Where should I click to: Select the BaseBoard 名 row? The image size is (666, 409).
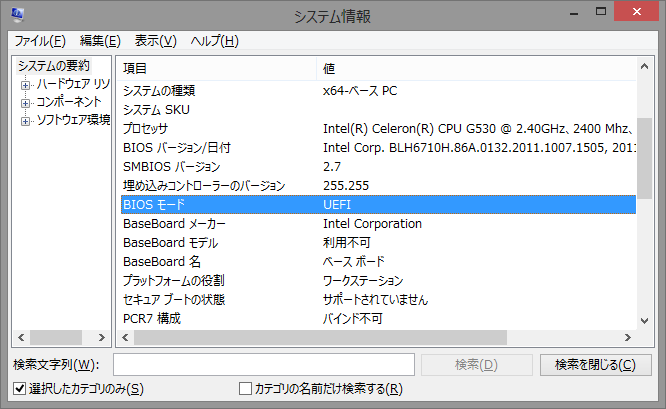tap(378, 261)
